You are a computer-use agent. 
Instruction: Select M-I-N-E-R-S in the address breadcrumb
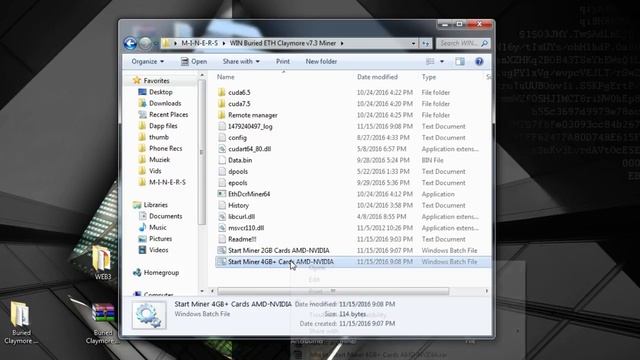click(200, 43)
